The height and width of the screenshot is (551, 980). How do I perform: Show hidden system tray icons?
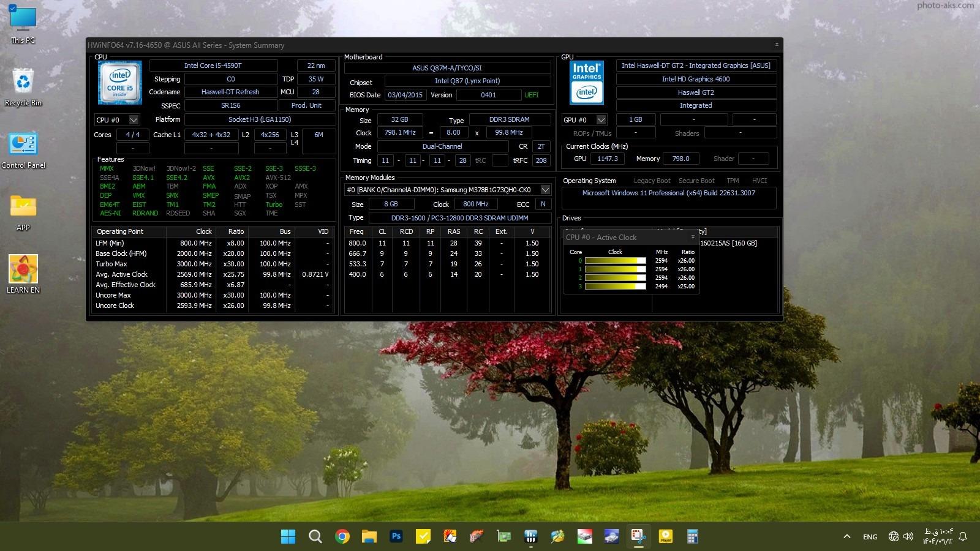[846, 536]
